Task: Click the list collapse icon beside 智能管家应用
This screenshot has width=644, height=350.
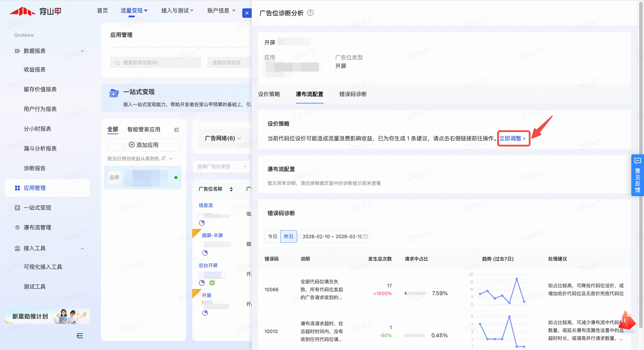Action: (177, 130)
